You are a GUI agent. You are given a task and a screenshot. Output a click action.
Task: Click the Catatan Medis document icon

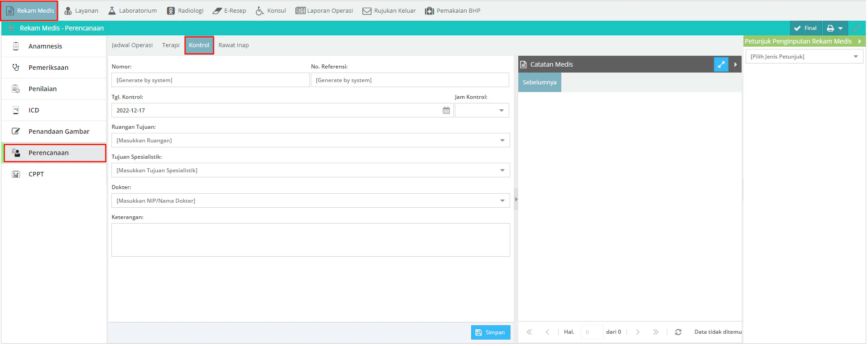pyautogui.click(x=523, y=64)
